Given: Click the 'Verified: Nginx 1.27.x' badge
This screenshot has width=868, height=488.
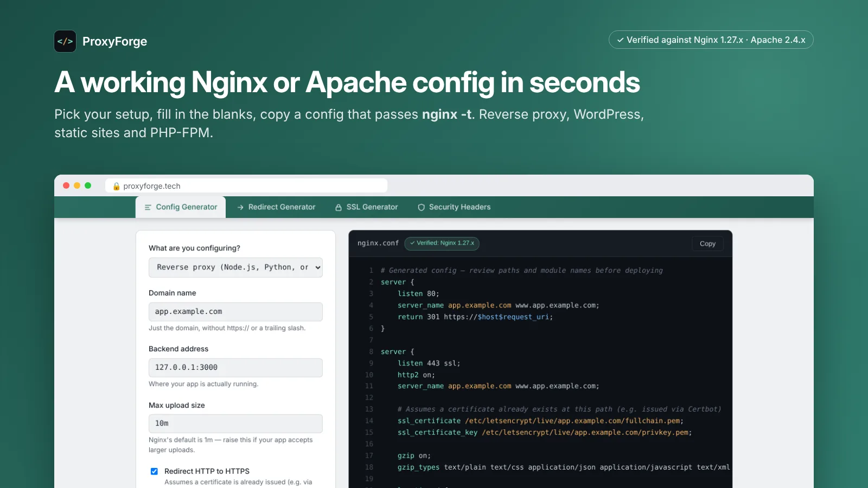Looking at the screenshot, I should coord(442,243).
